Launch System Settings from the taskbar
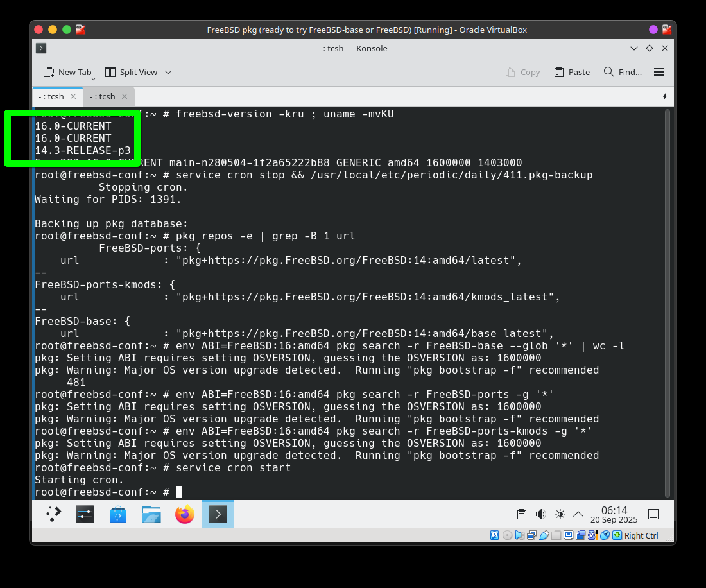 coord(85,514)
